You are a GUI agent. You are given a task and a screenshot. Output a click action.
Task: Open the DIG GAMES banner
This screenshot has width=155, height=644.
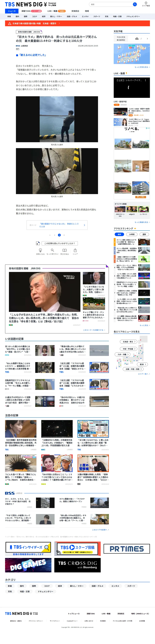[28, 565]
